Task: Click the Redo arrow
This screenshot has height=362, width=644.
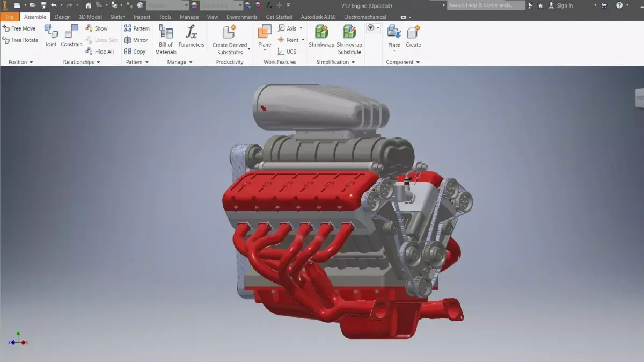Action: click(69, 5)
